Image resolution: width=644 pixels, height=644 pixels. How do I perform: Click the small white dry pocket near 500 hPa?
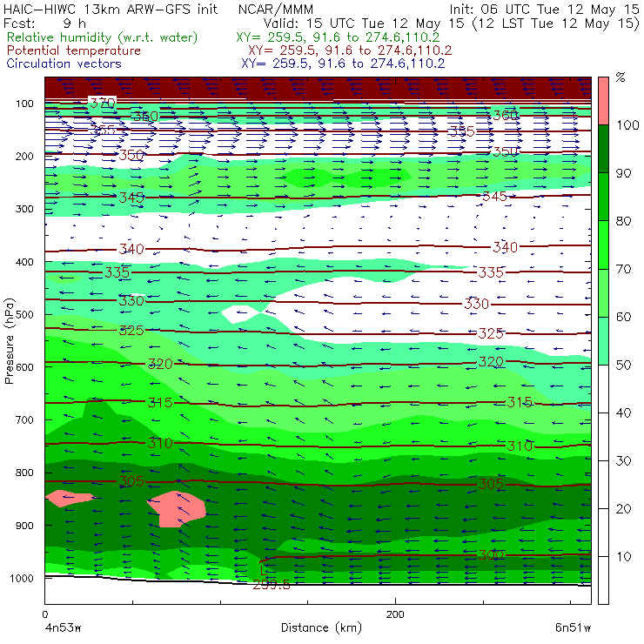click(242, 314)
